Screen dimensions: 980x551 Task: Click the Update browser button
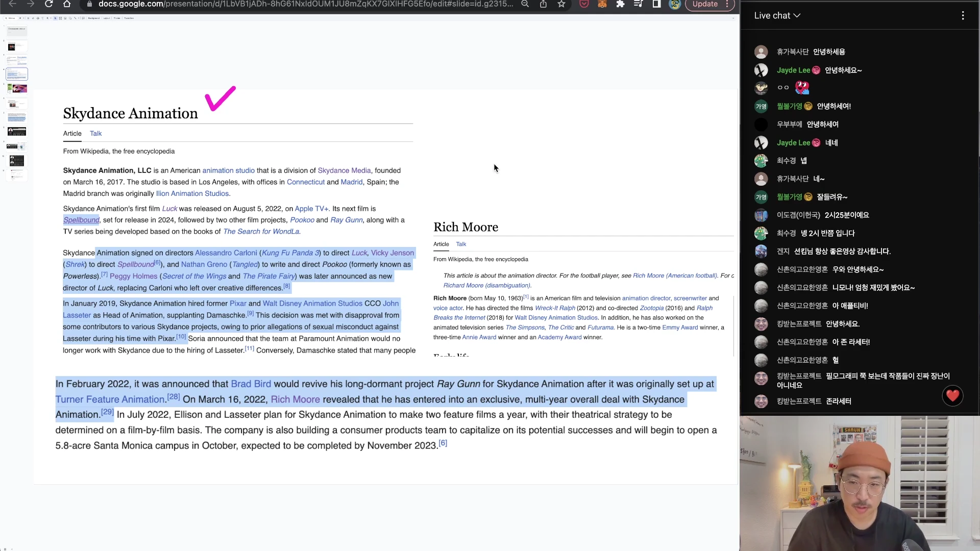click(x=705, y=4)
